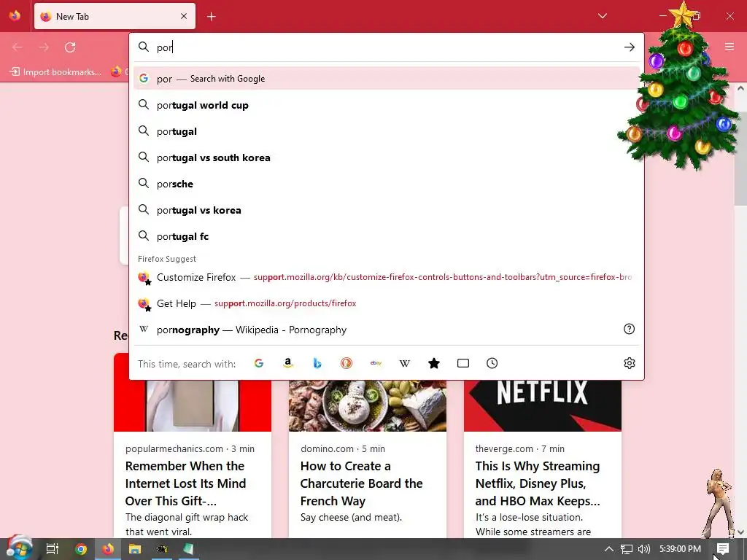Open a new tab with the plus button

[212, 17]
